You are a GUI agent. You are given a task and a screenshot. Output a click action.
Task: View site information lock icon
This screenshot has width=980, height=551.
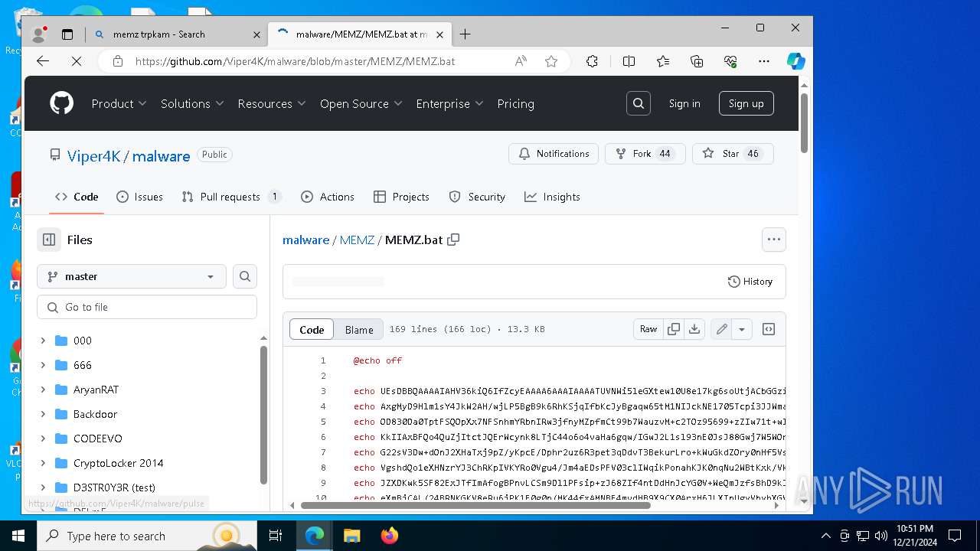click(x=117, y=61)
